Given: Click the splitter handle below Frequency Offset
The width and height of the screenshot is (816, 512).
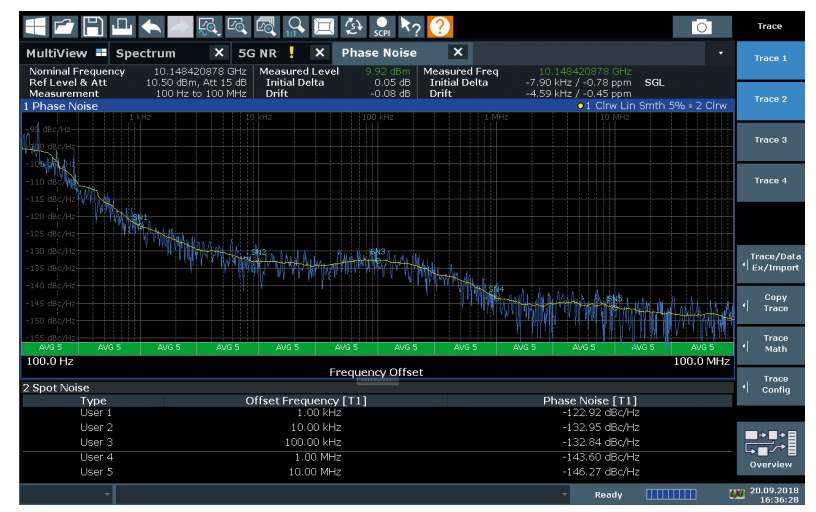Looking at the screenshot, I should 377,381.
